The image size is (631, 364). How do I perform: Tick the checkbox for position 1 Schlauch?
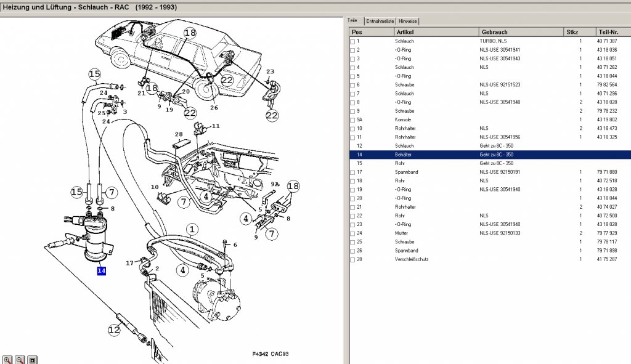coord(352,41)
